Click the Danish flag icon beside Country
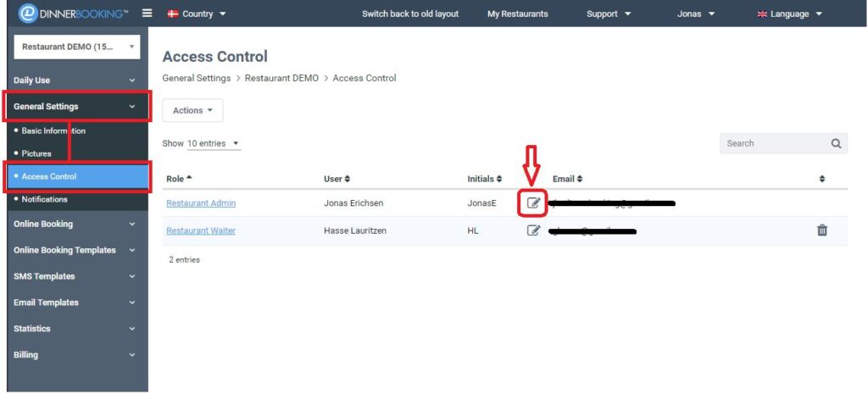The width and height of the screenshot is (868, 394). tap(173, 14)
